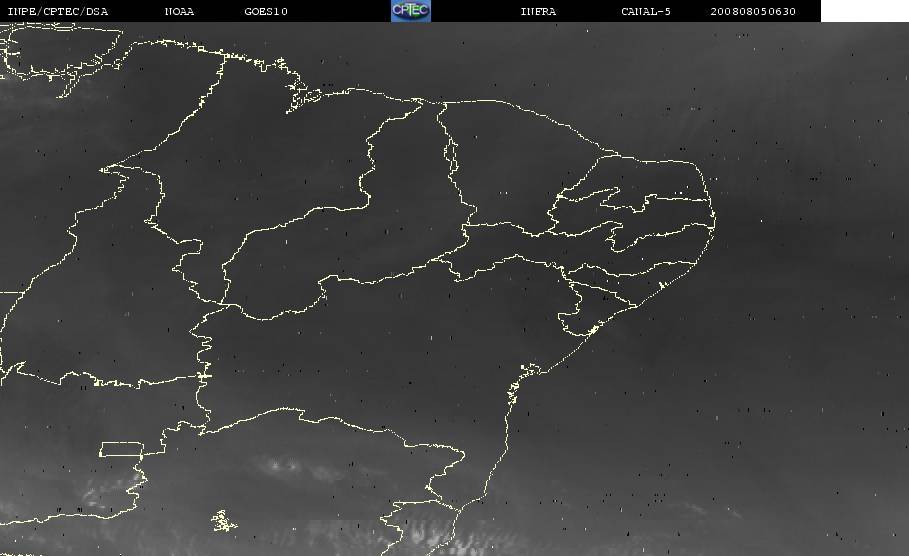Select the GOES10 satellite label
The width and height of the screenshot is (909, 556).
tap(266, 12)
